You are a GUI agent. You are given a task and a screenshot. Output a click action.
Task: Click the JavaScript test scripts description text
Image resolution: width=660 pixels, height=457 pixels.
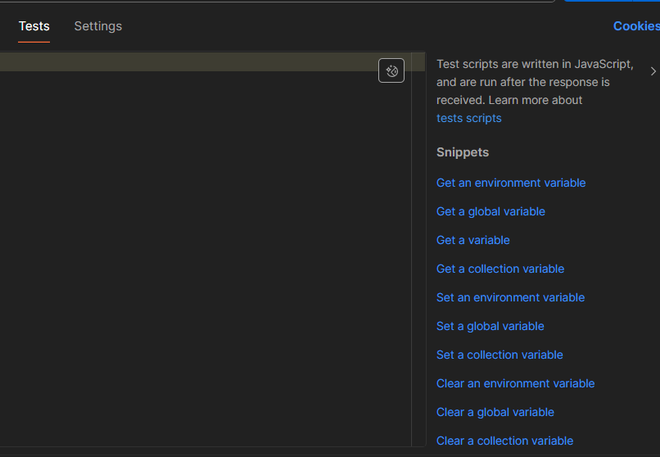click(x=534, y=81)
